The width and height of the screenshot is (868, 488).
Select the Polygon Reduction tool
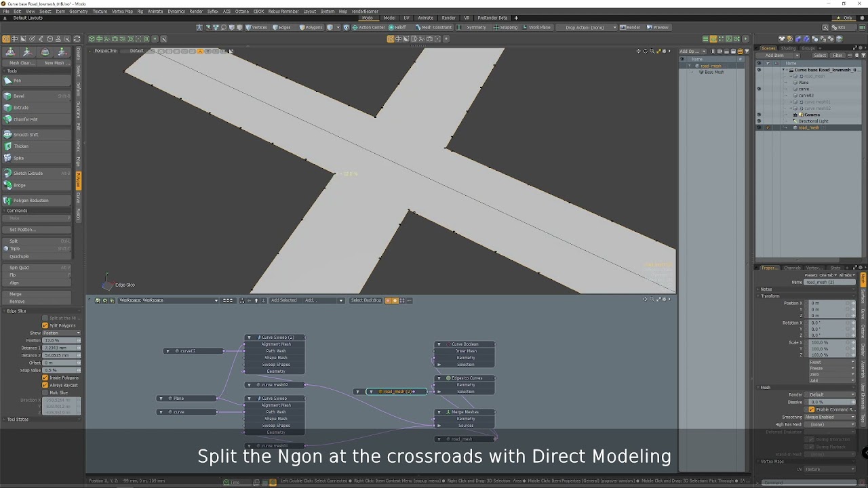(x=37, y=201)
